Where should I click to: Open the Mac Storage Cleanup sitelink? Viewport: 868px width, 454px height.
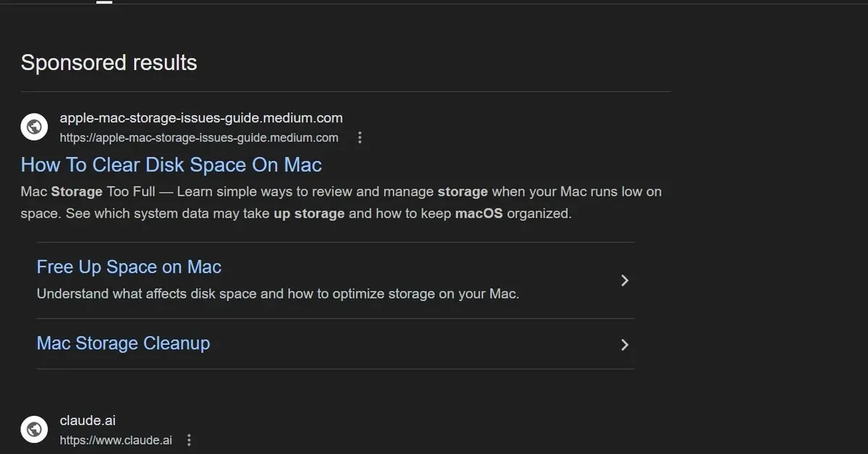coord(123,343)
